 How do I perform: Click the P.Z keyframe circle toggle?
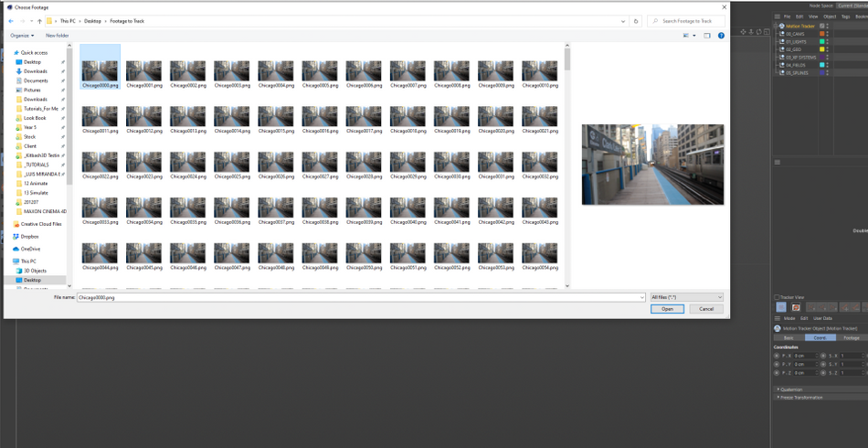778,373
